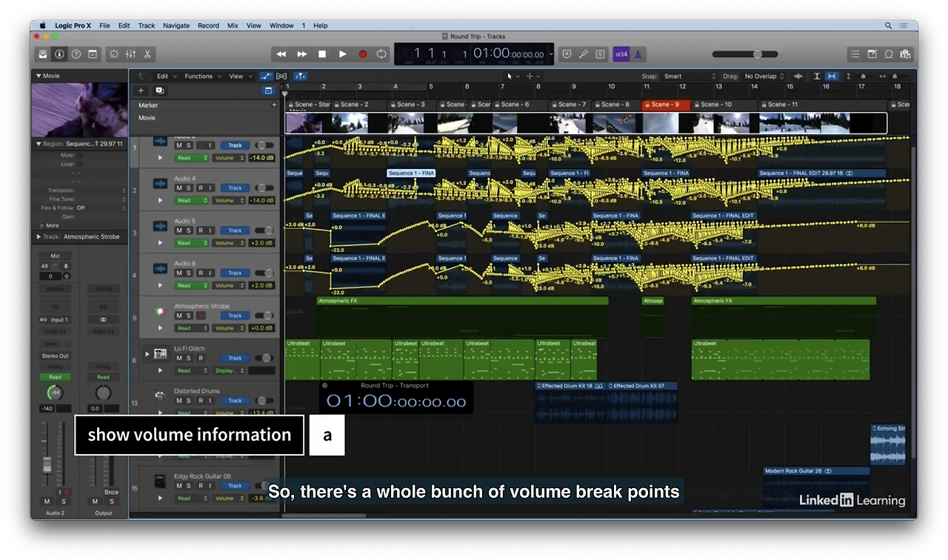Open the Note Pads icon
The height and width of the screenshot is (560, 948).
(x=872, y=54)
